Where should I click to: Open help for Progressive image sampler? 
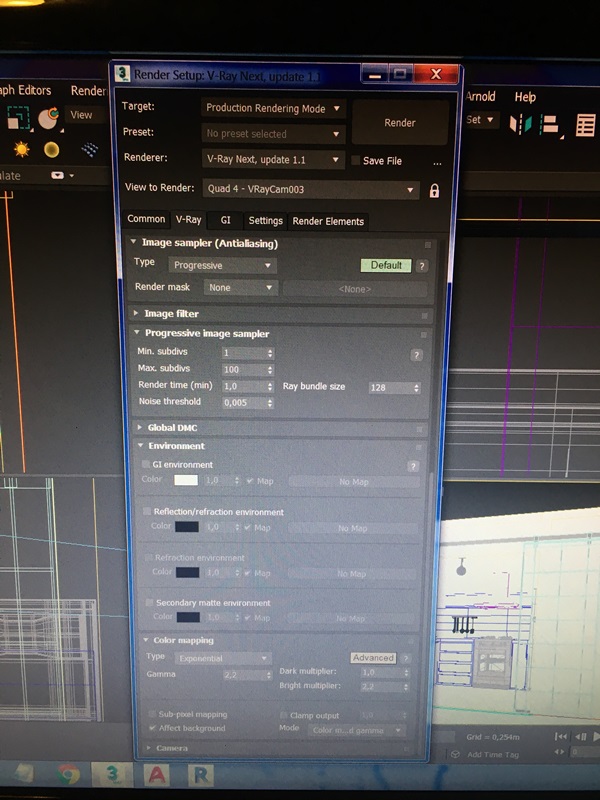416,355
